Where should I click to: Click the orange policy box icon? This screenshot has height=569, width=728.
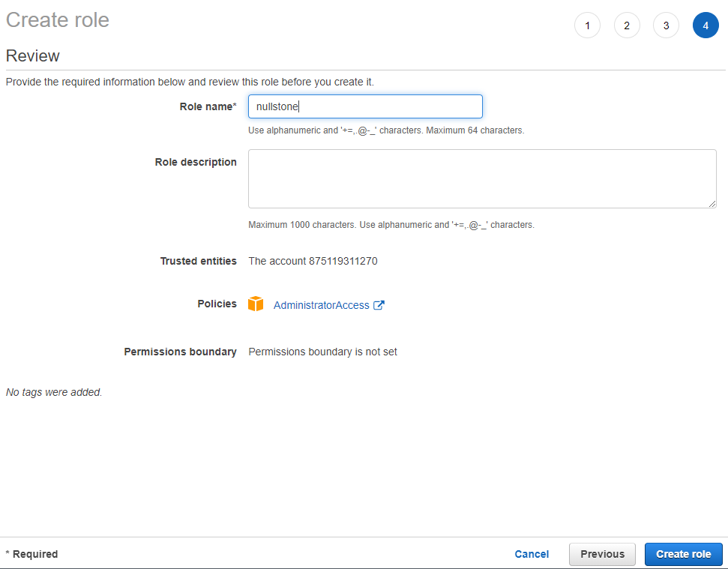click(256, 304)
